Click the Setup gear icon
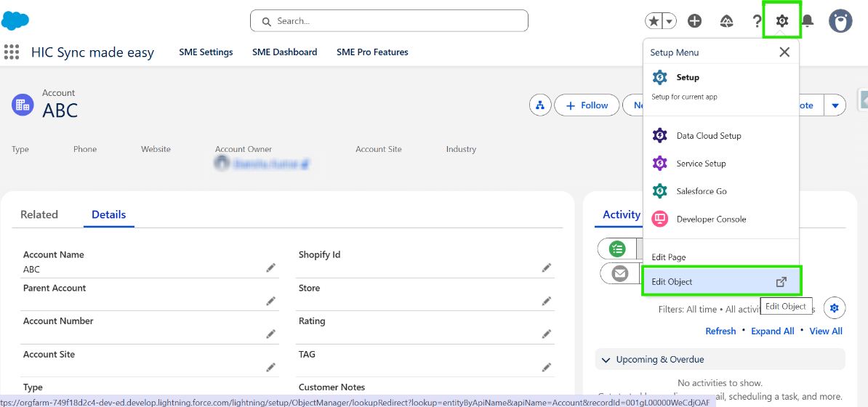868x407 pixels. (781, 21)
